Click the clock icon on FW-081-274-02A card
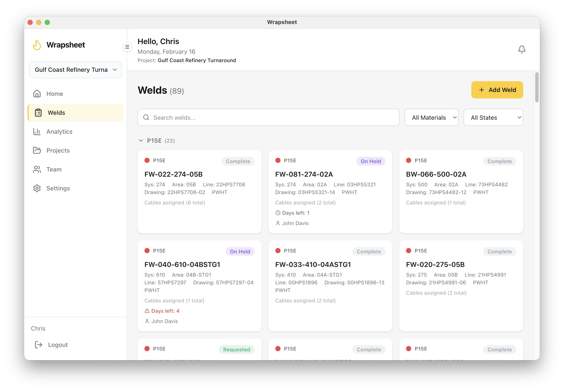564x392 pixels. click(x=278, y=213)
